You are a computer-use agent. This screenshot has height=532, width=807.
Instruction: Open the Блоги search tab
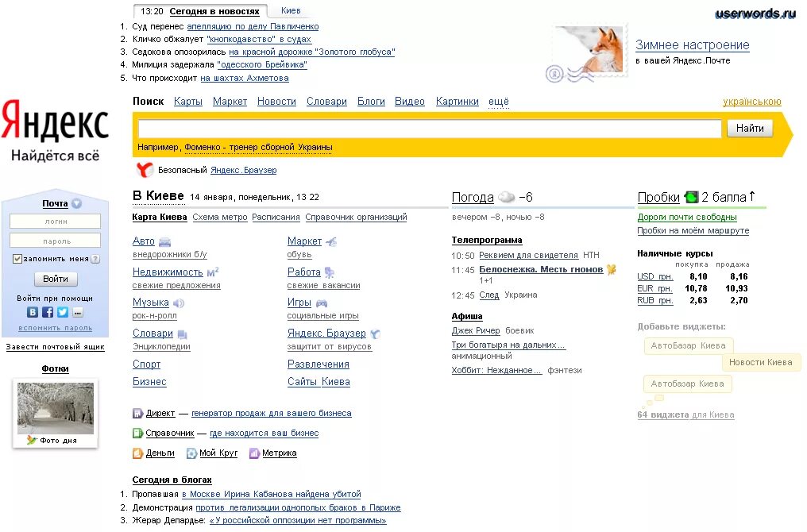click(371, 102)
